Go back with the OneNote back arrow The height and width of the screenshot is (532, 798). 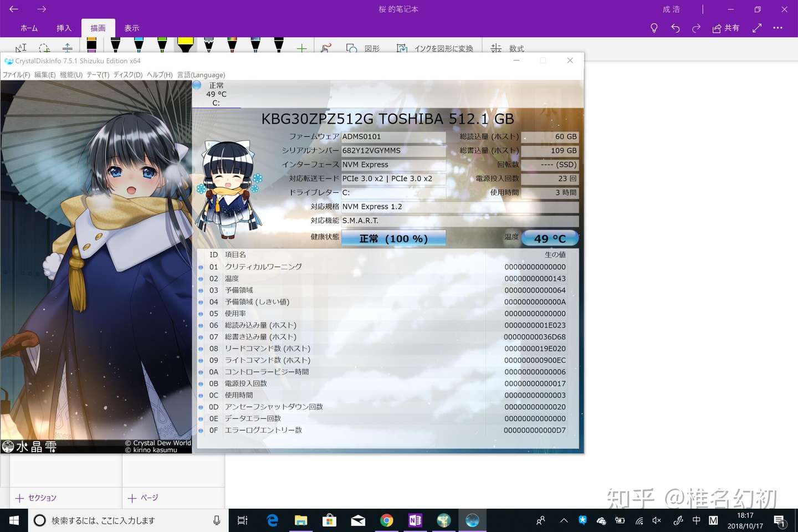14,9
